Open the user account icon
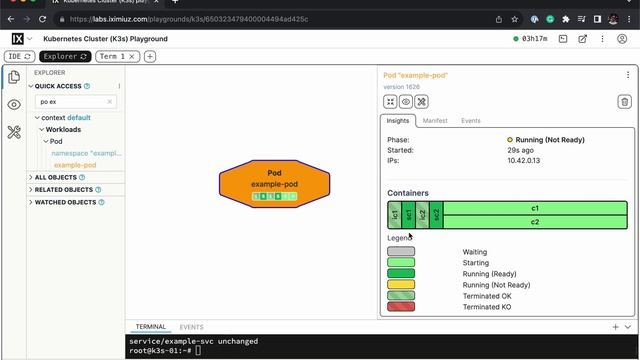Viewport: 640px width, 360px height. (x=622, y=39)
